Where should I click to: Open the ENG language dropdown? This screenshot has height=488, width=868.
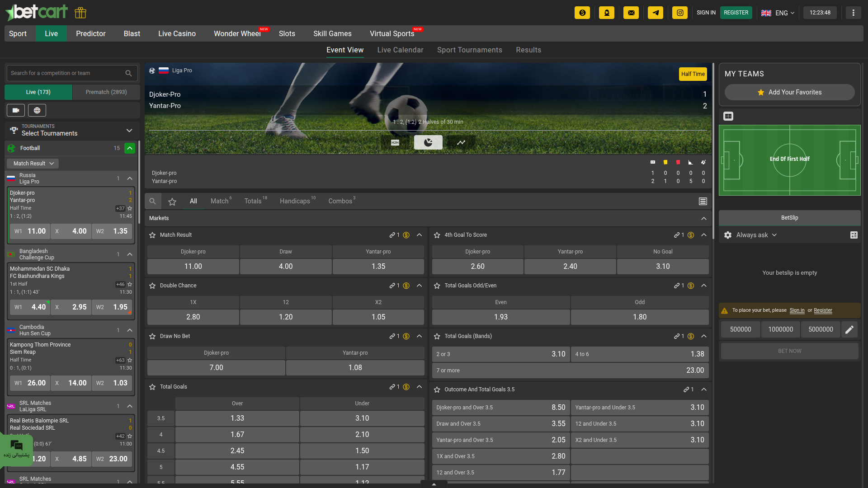[x=778, y=13]
